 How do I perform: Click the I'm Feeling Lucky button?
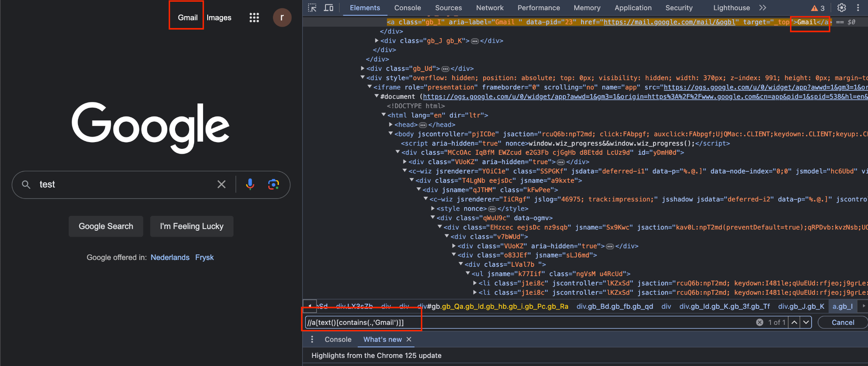pos(192,226)
